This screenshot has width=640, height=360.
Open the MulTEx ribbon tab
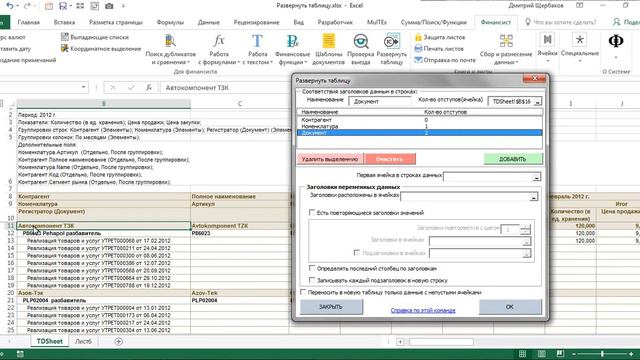376,22
